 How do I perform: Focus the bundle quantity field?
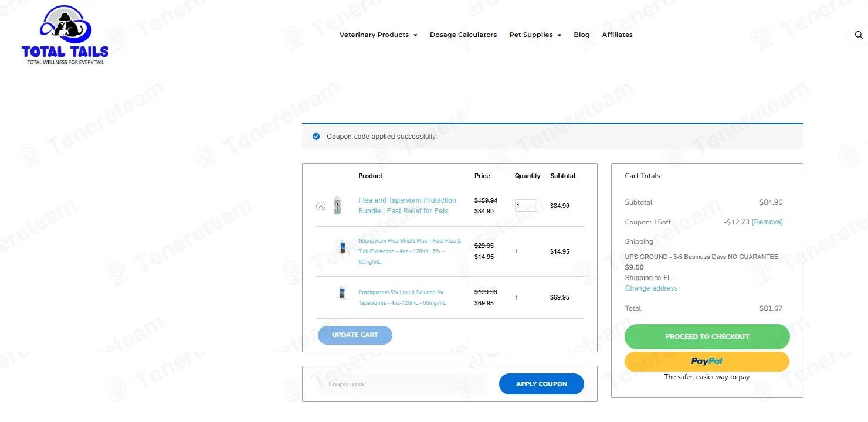[x=525, y=206]
